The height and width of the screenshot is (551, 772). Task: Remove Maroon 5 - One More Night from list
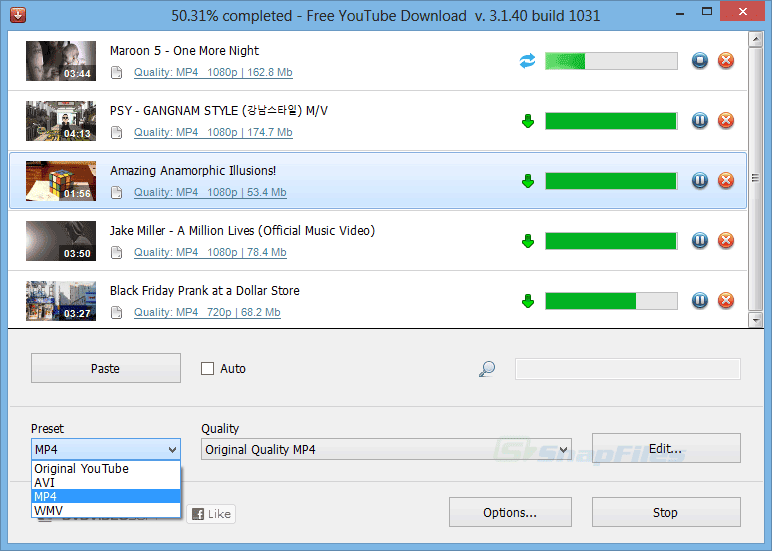(x=726, y=61)
